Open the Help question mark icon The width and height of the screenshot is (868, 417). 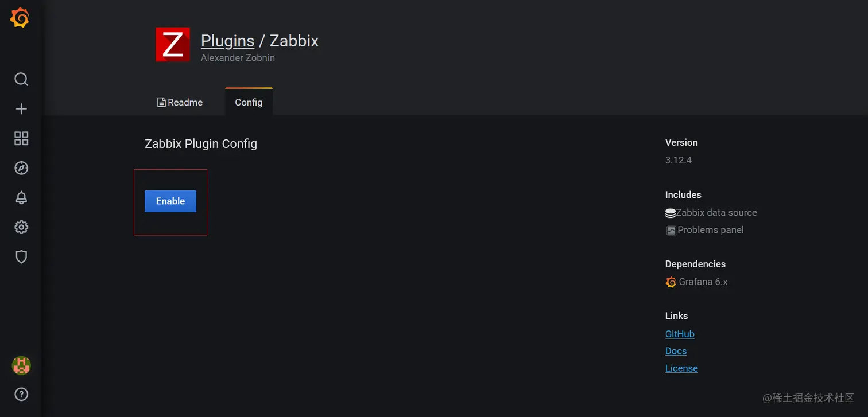tap(21, 394)
